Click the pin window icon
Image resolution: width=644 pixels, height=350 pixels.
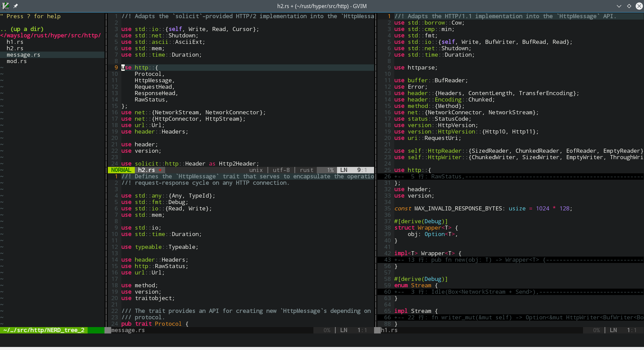pos(16,6)
